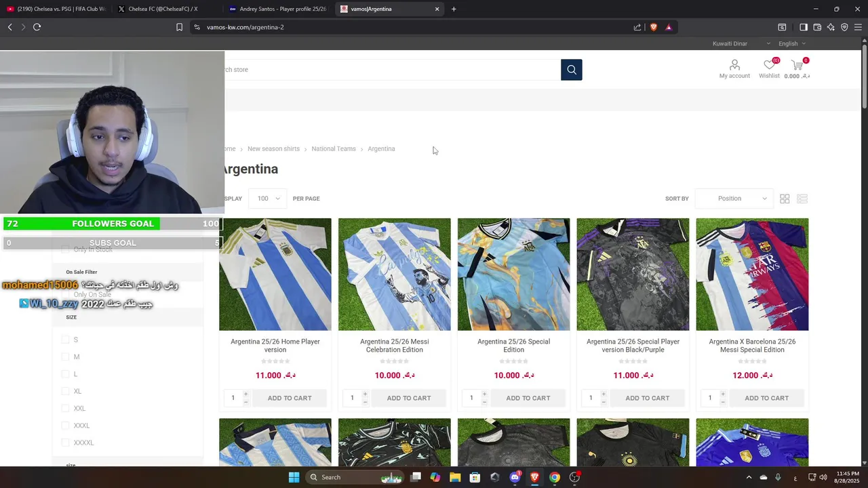This screenshot has height=488, width=868.
Task: Click the share page icon
Action: 637,27
